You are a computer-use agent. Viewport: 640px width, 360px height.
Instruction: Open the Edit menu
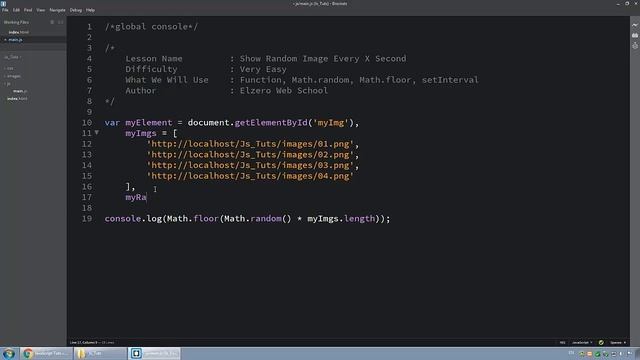16,10
